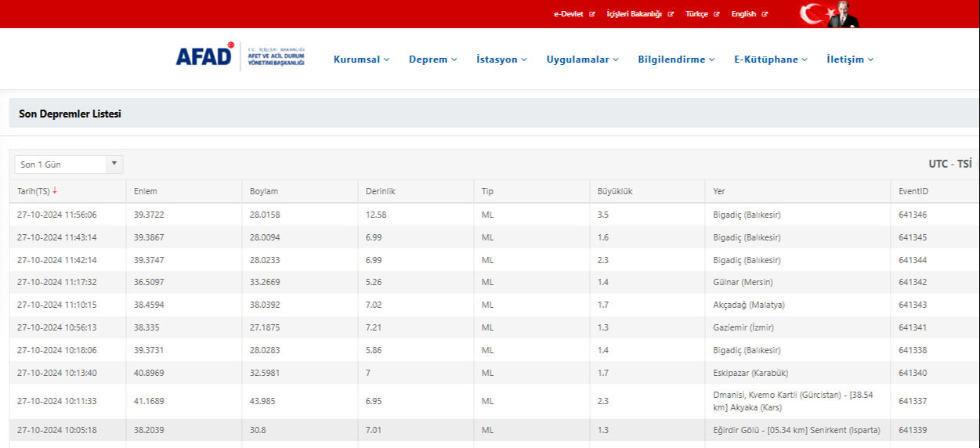Open the Deprem menu
980x448 pixels.
pyautogui.click(x=432, y=60)
